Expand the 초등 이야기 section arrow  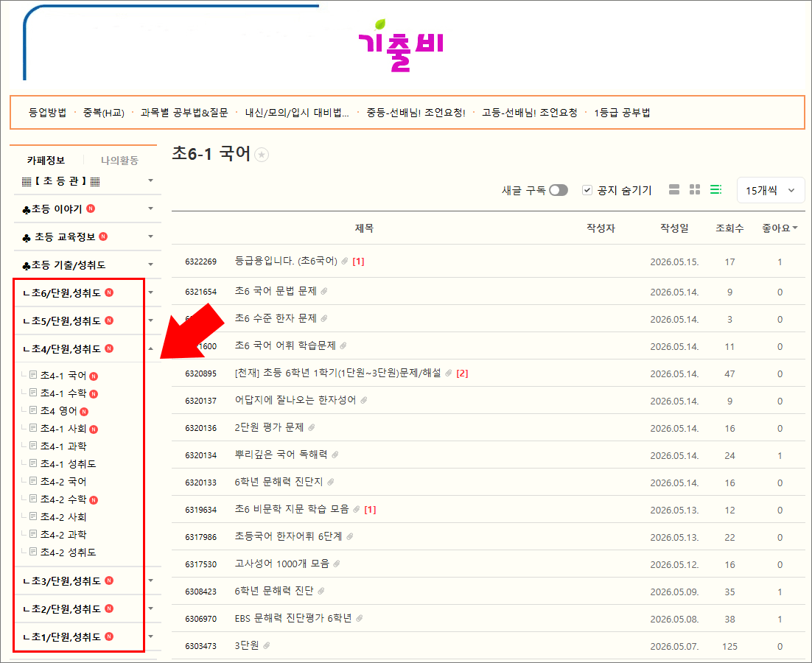click(x=151, y=208)
